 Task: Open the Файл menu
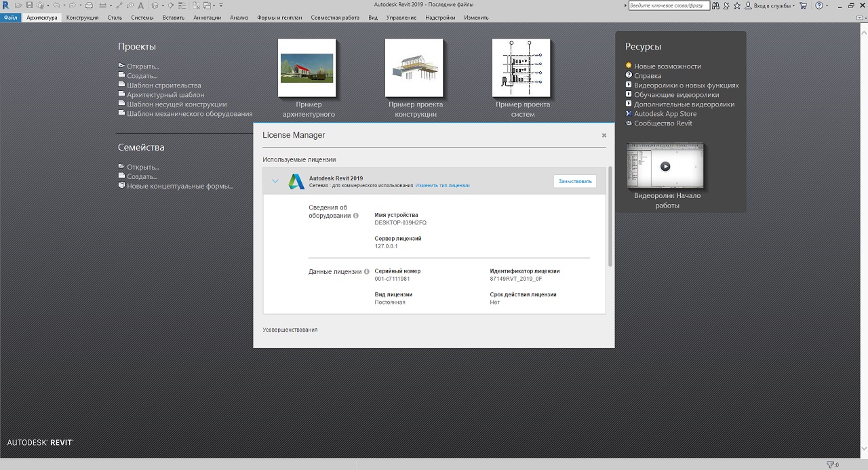pyautogui.click(x=10, y=18)
